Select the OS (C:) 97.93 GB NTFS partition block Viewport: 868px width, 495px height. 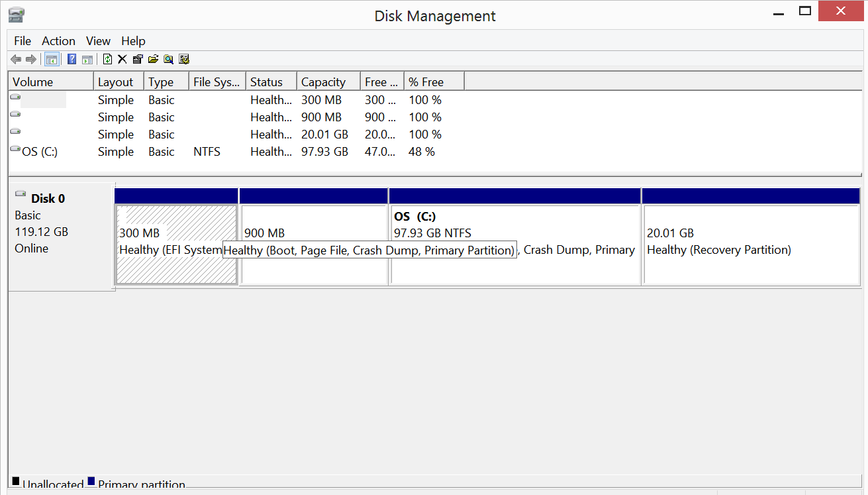tap(515, 245)
